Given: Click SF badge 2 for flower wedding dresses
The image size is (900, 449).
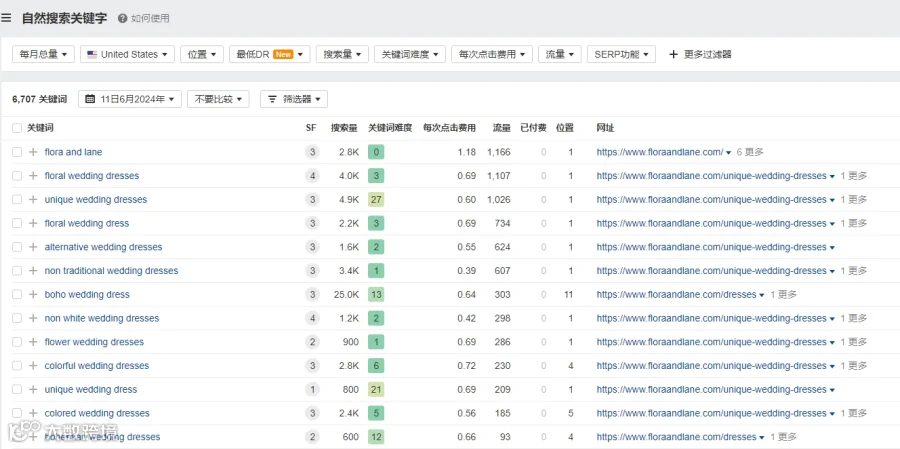Looking at the screenshot, I should [312, 342].
